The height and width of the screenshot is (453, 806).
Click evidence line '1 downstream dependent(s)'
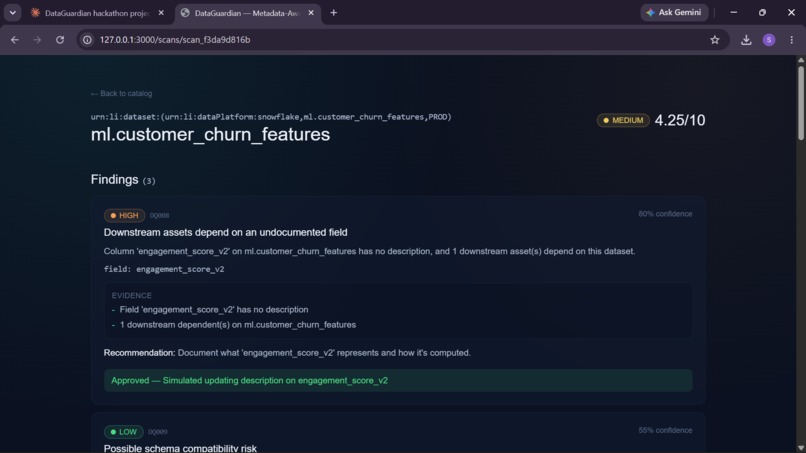(x=237, y=325)
